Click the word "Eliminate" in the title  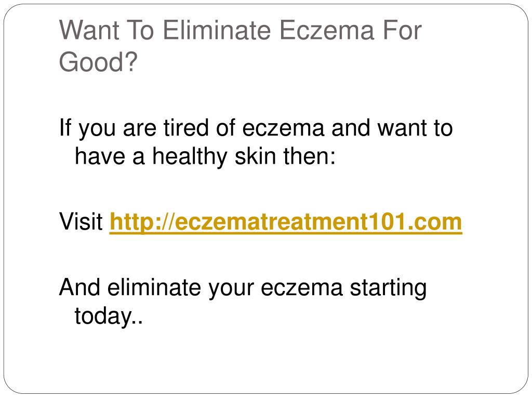[217, 30]
